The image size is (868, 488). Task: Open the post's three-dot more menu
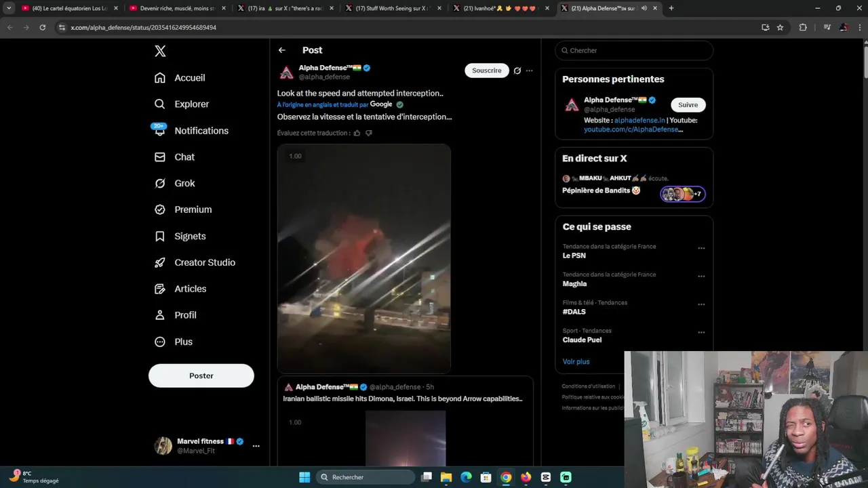click(x=530, y=70)
